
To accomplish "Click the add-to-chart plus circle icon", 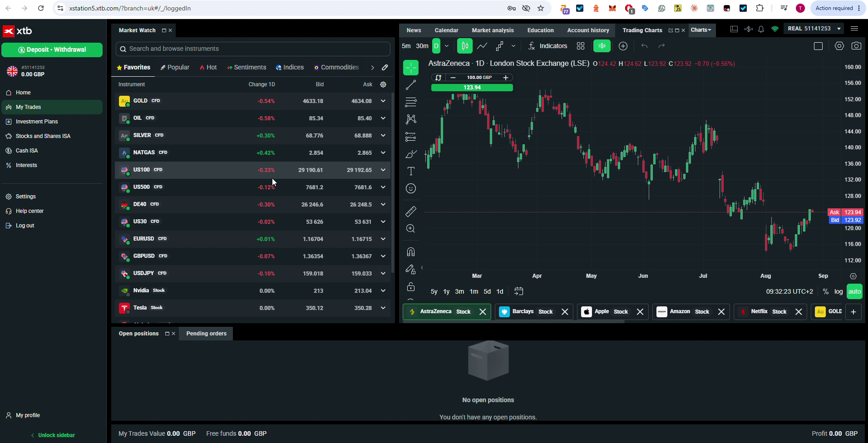I will coord(623,46).
